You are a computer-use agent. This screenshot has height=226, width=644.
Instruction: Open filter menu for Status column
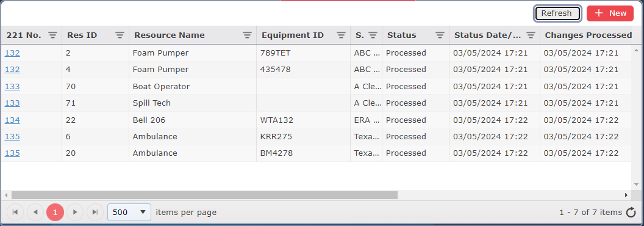(x=440, y=35)
